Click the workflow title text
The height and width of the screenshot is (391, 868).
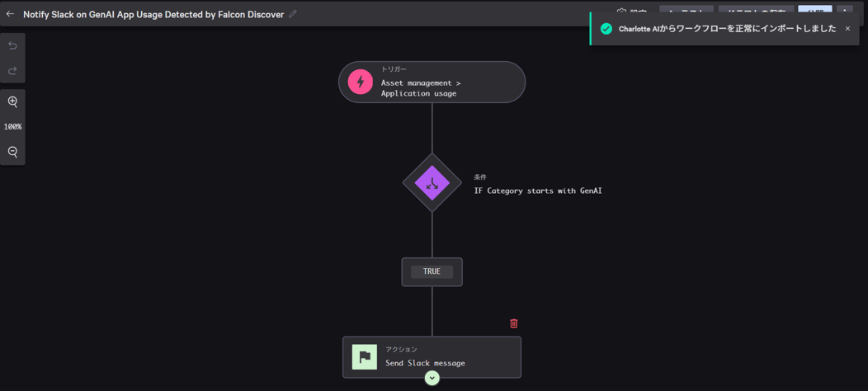[x=153, y=14]
